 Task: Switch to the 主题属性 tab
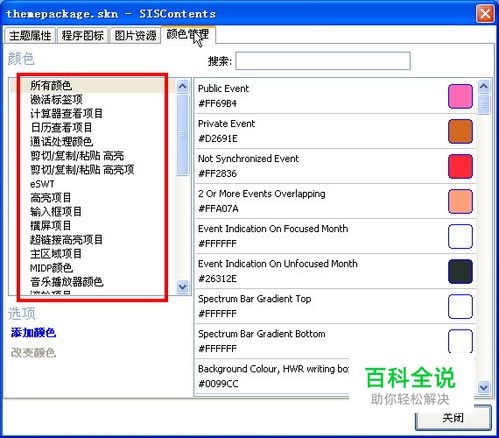point(30,35)
